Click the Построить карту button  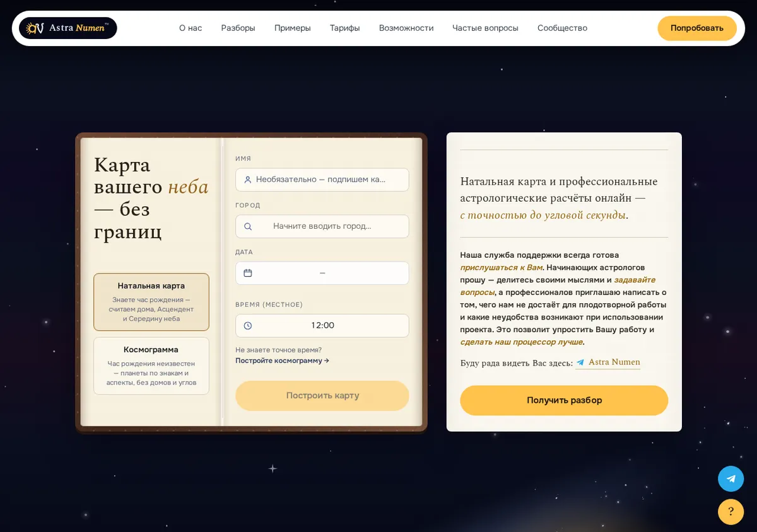(x=322, y=396)
